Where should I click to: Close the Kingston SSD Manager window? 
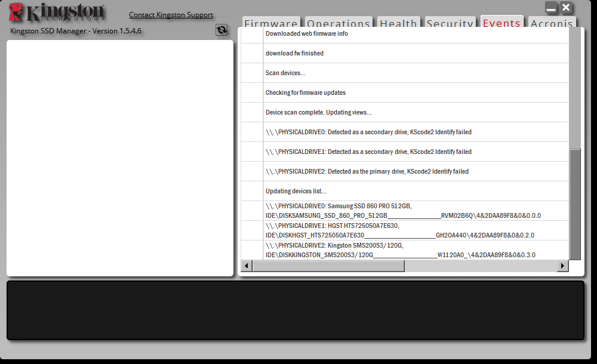[566, 8]
